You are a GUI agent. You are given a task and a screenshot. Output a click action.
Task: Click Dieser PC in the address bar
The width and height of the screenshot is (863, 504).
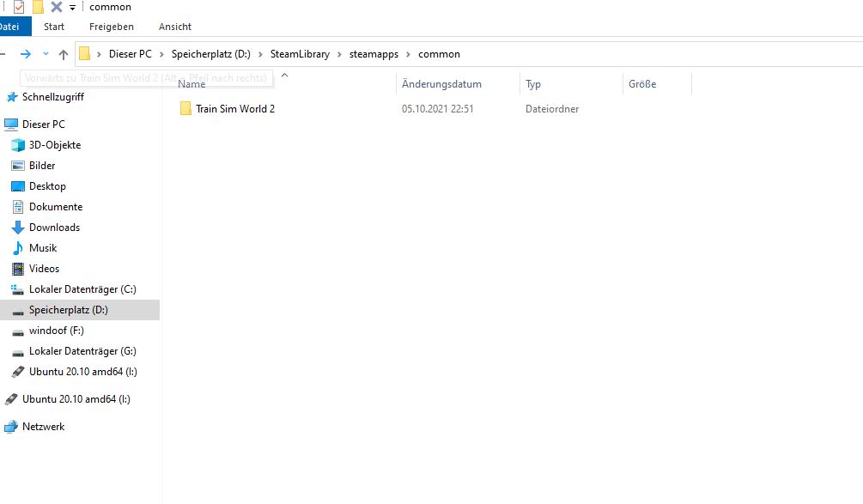click(130, 54)
